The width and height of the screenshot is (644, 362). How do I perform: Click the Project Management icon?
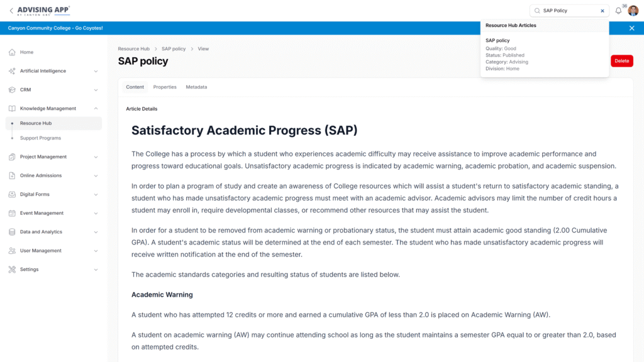point(12,157)
